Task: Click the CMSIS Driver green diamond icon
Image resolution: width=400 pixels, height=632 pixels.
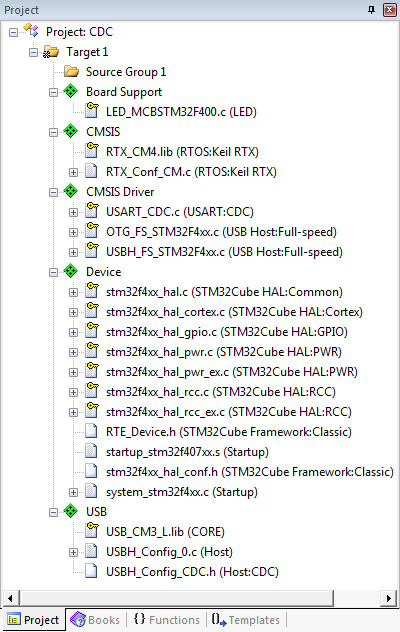Action: click(71, 191)
